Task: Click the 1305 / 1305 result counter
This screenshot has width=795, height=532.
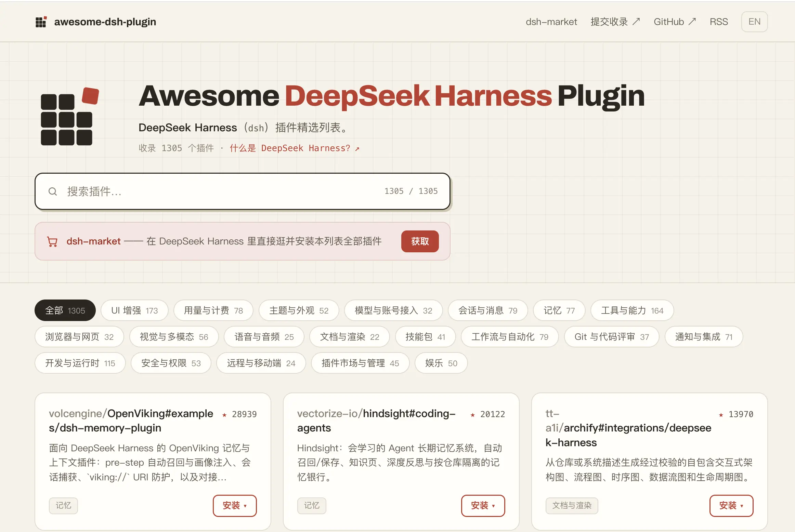Action: point(411,191)
